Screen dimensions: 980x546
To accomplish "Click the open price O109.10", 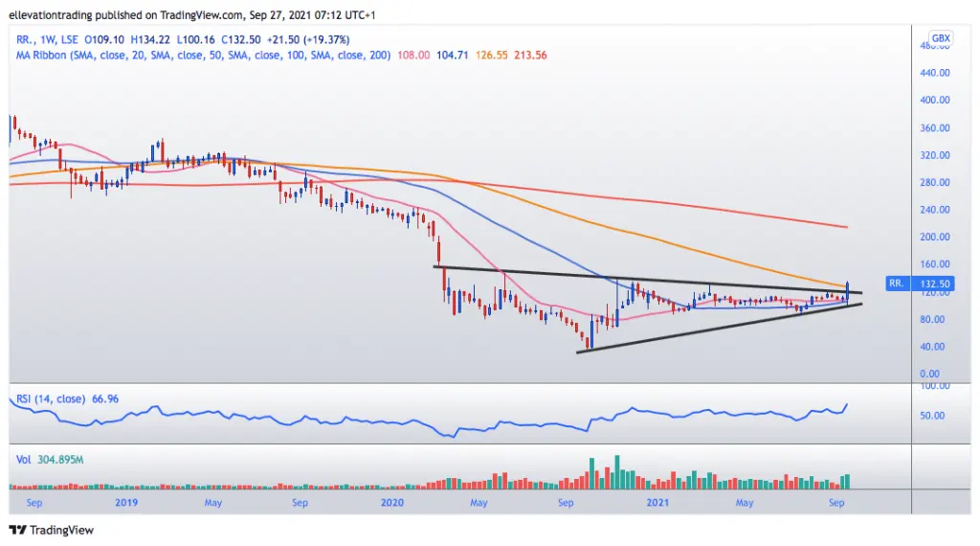I will pos(104,39).
